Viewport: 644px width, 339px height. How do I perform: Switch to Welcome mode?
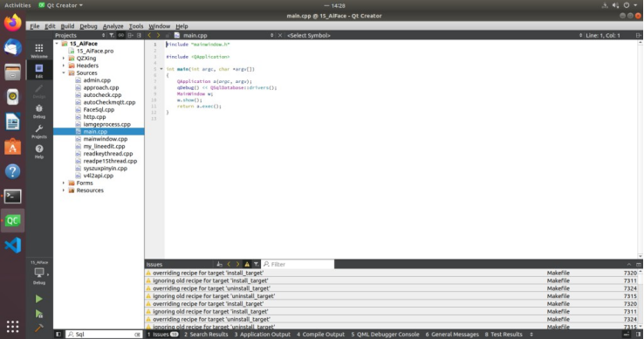pyautogui.click(x=39, y=51)
